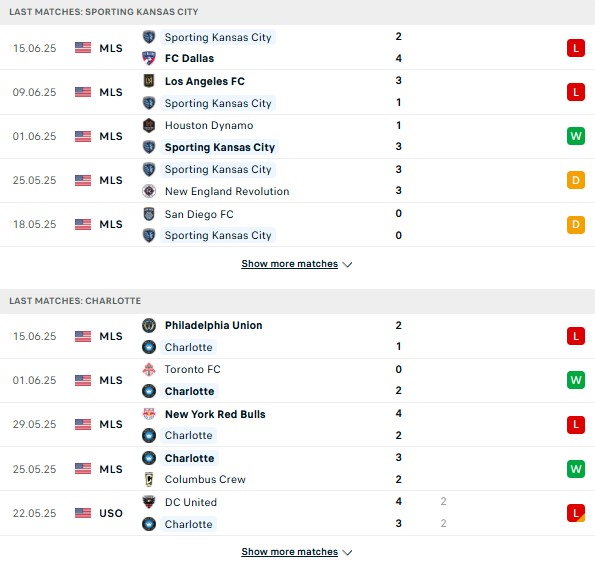Viewport: 595px width, 571px height.
Task: Click the San Diego FC crest icon
Action: (x=149, y=214)
